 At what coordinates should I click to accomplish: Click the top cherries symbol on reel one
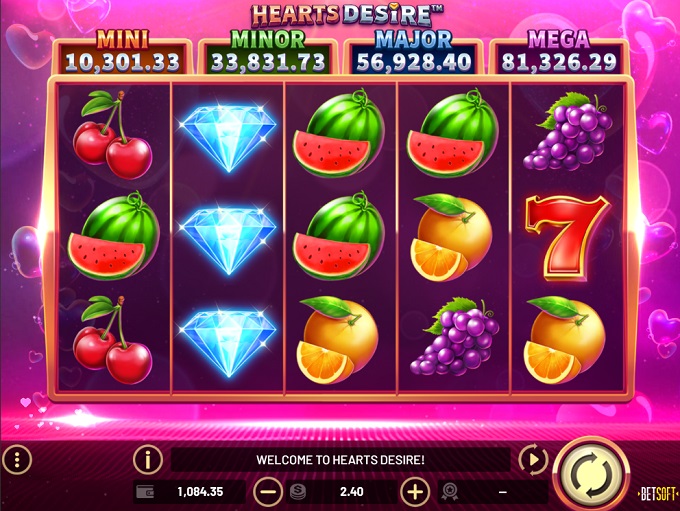(113, 134)
